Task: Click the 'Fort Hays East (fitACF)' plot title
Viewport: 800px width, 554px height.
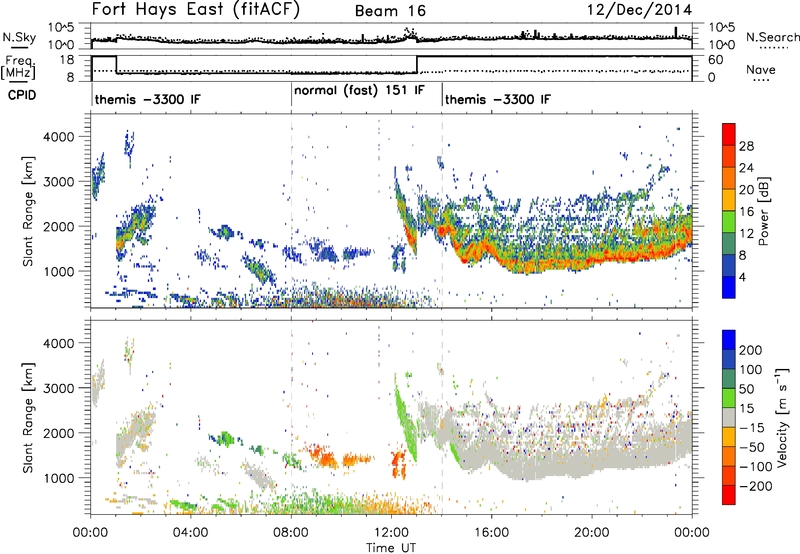Action: pos(196,10)
